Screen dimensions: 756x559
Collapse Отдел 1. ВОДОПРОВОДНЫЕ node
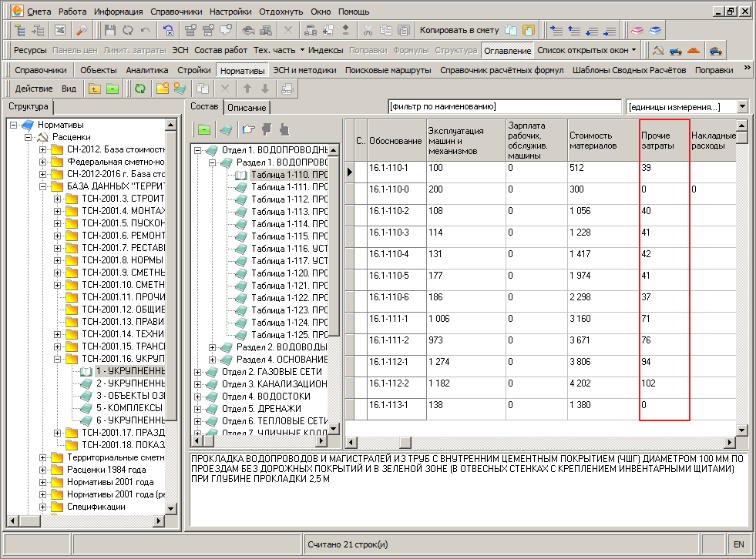[x=198, y=150]
